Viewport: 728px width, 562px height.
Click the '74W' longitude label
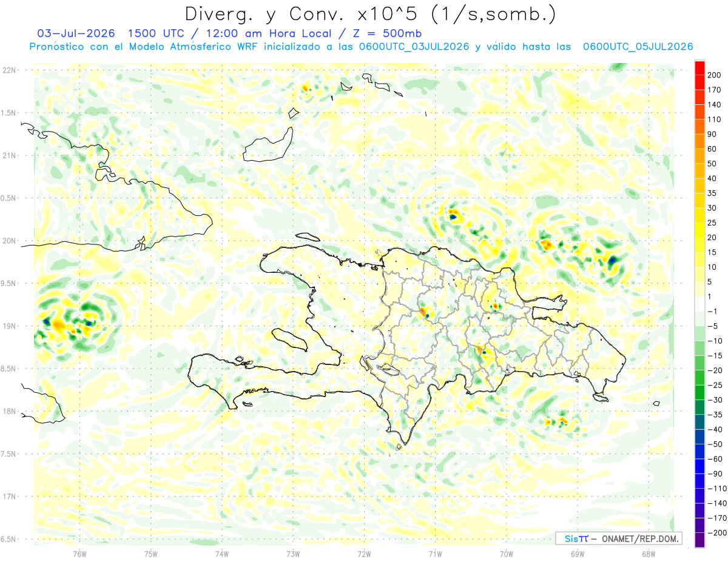point(222,553)
